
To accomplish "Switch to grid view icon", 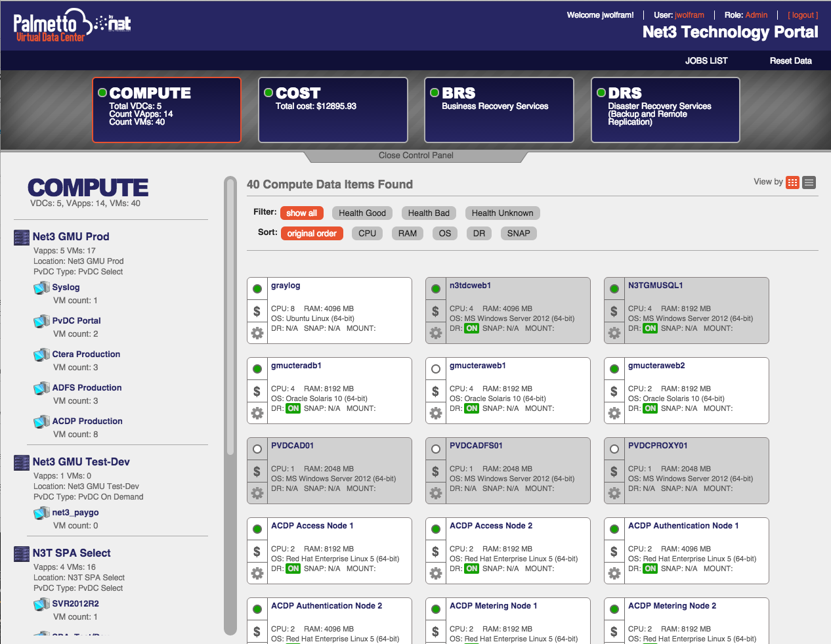I will (792, 182).
